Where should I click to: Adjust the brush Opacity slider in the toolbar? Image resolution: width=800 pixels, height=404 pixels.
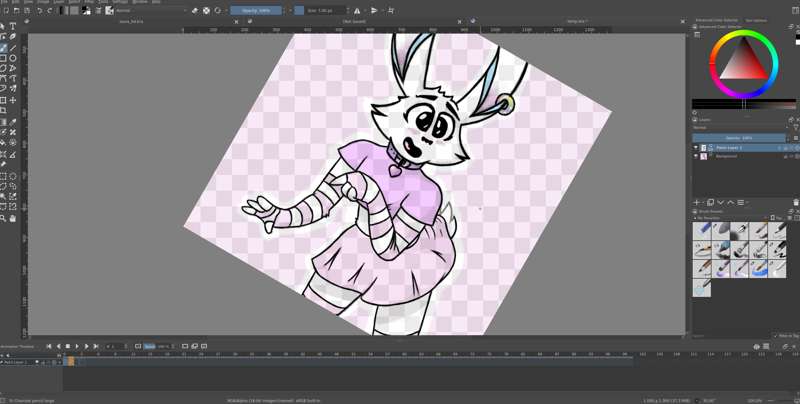(256, 11)
